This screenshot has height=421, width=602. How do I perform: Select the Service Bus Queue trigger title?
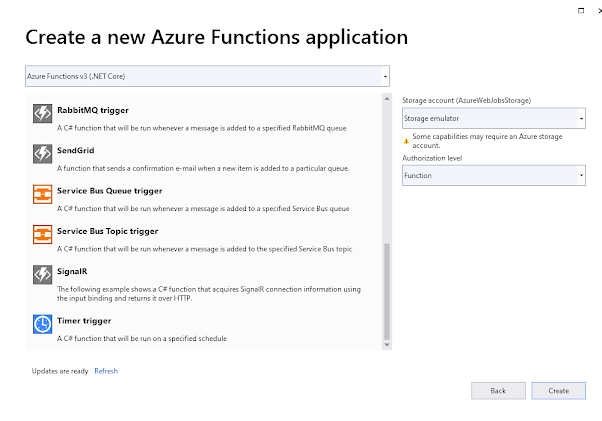[x=110, y=191]
